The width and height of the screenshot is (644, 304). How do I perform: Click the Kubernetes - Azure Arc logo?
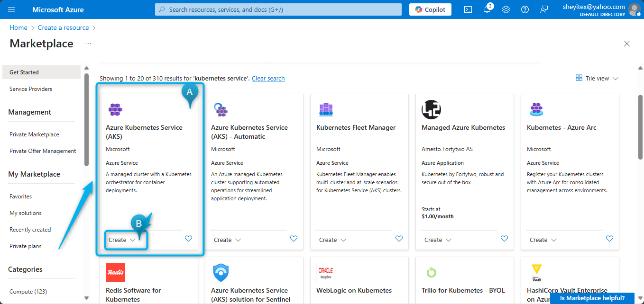536,109
